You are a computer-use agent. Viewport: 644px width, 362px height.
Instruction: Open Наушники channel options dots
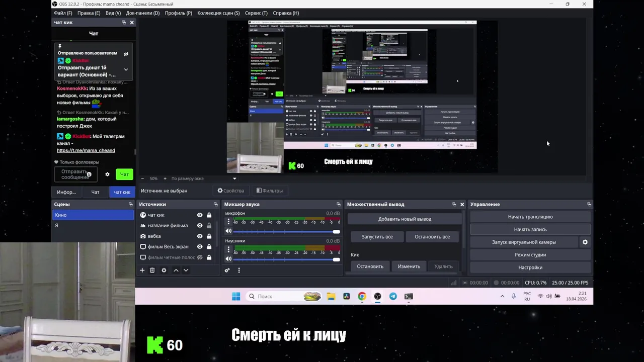coord(228,249)
